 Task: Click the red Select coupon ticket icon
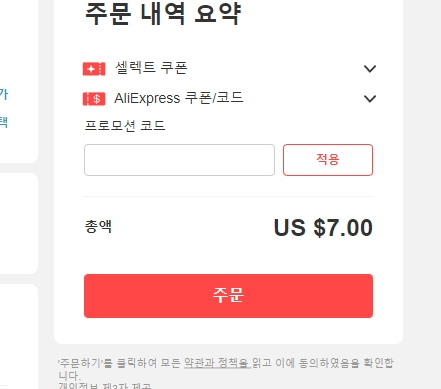pyautogui.click(x=94, y=69)
